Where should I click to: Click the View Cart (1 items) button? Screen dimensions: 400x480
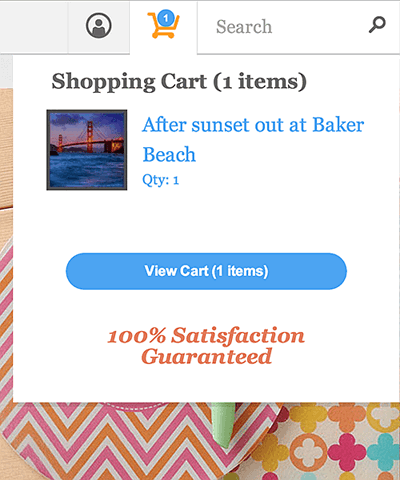[x=206, y=271]
